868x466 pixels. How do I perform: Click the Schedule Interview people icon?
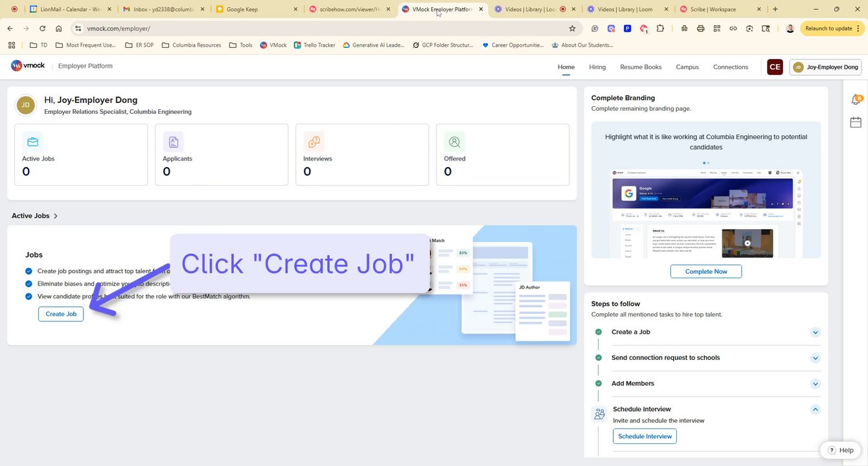(x=599, y=414)
